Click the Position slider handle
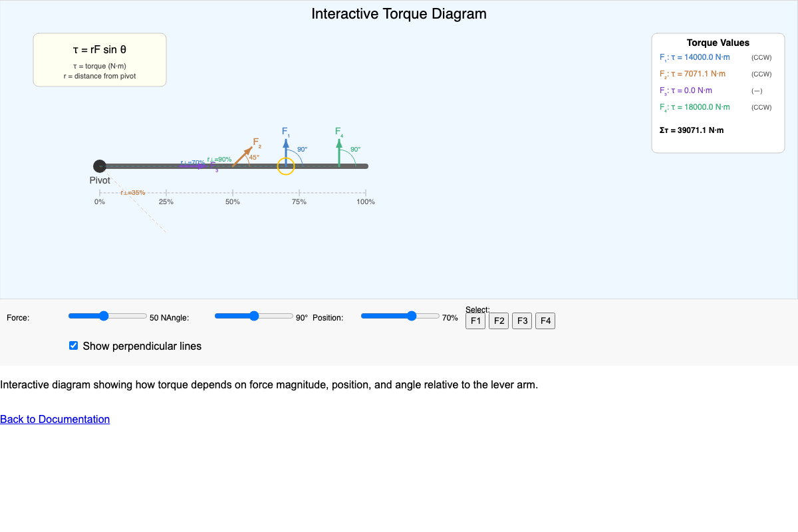The image size is (798, 532). pyautogui.click(x=412, y=316)
